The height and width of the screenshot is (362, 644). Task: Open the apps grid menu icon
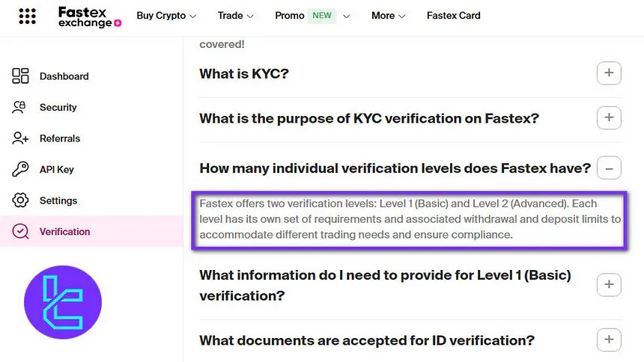(x=27, y=16)
